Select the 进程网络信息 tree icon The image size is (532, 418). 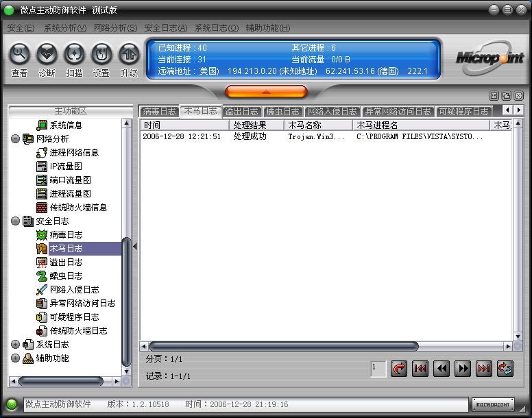pos(42,153)
